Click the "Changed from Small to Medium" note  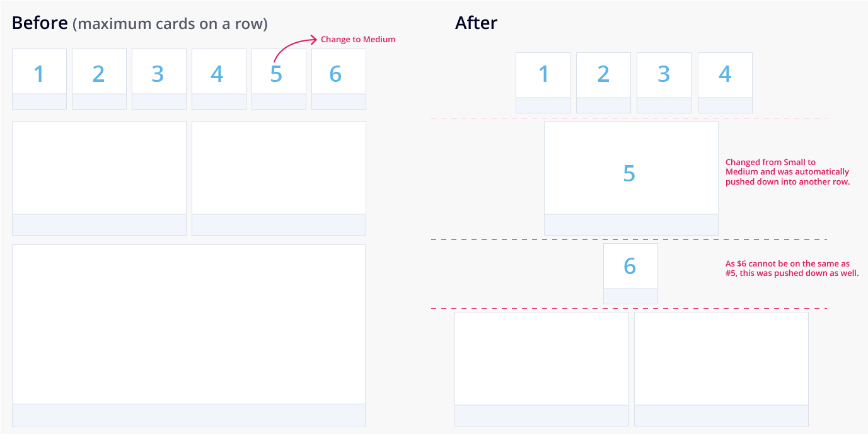pos(787,172)
